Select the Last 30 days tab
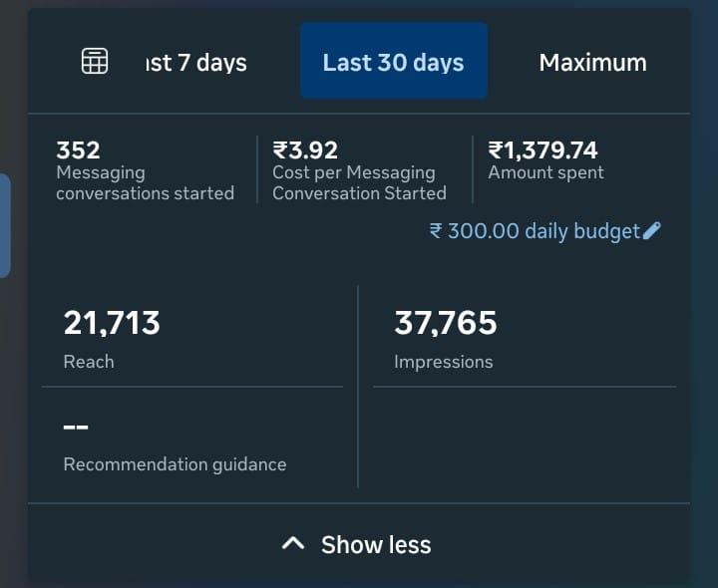Image resolution: width=718 pixels, height=588 pixels. pyautogui.click(x=393, y=62)
